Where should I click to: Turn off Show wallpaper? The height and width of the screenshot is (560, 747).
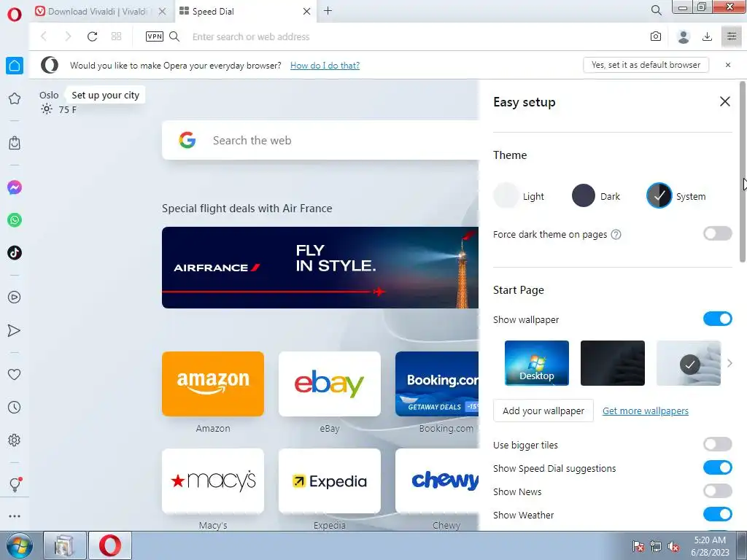pyautogui.click(x=717, y=319)
